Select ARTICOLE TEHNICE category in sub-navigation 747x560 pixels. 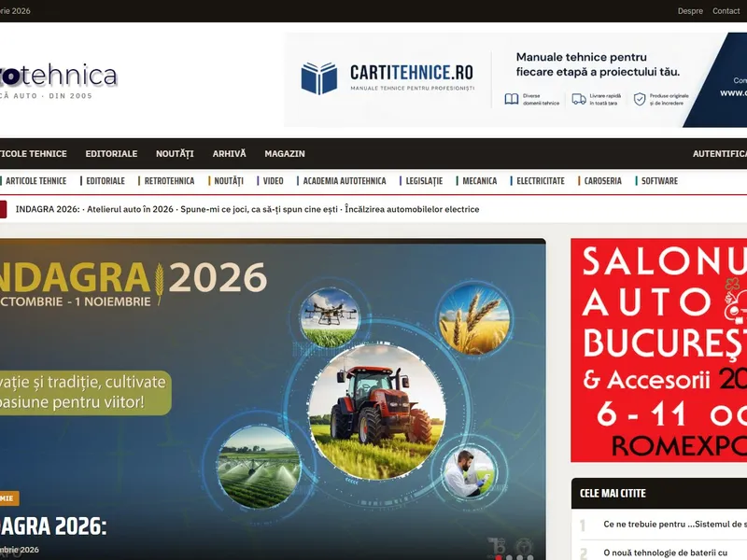coord(35,181)
